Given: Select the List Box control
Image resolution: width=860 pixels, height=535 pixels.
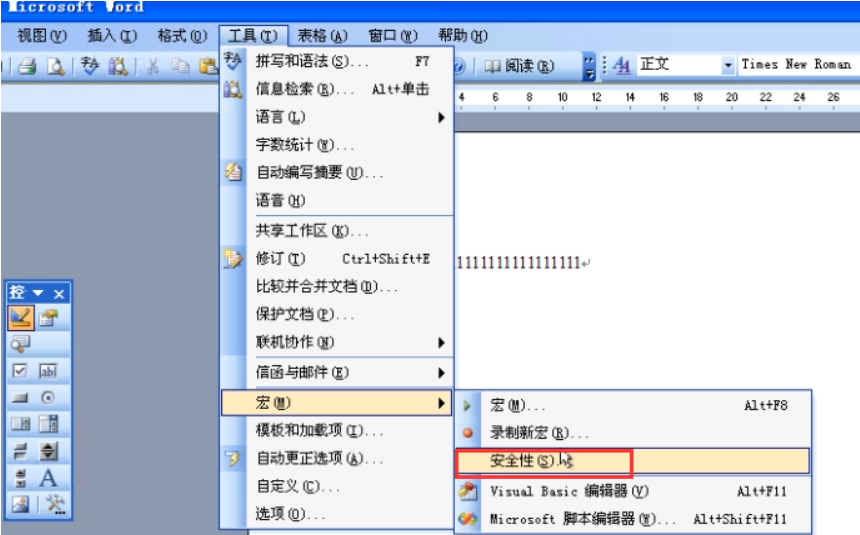Looking at the screenshot, I should (x=20, y=424).
